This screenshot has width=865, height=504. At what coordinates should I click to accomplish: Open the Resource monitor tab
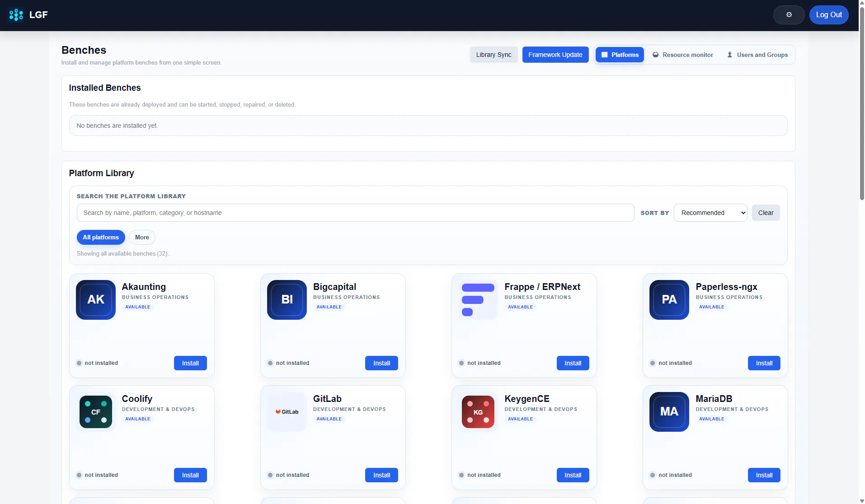682,55
